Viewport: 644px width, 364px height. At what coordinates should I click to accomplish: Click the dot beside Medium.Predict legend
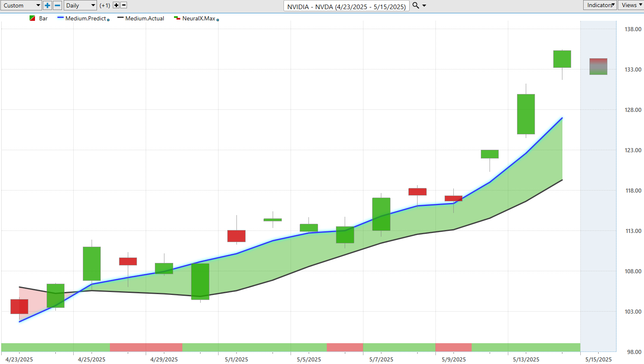[108, 20]
